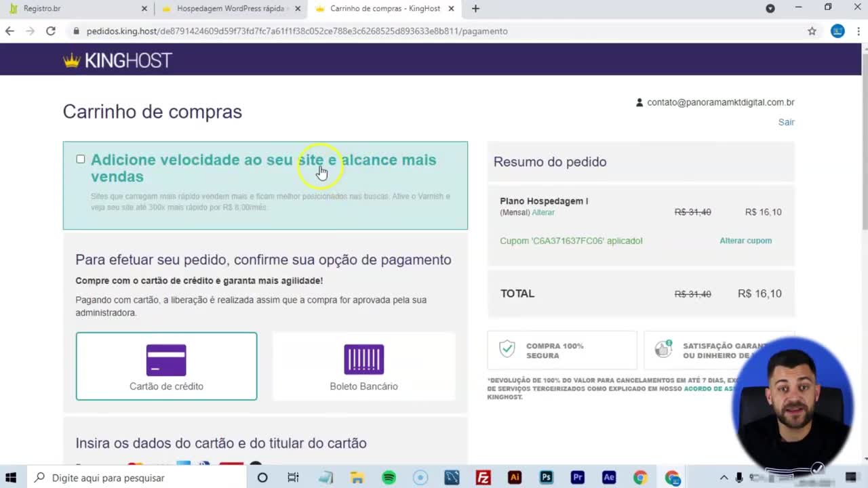Open a new browser tab
Screen dimensions: 868x488
[475, 9]
